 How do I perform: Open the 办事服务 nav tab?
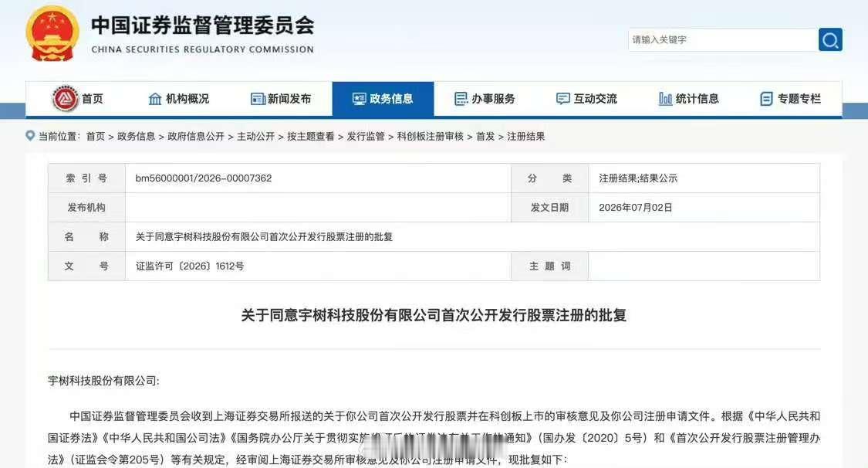[x=485, y=99]
